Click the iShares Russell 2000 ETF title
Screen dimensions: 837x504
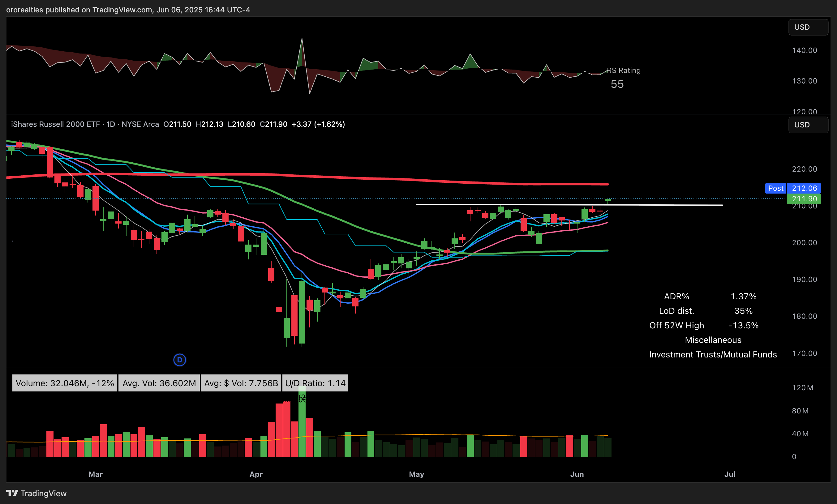coord(55,124)
